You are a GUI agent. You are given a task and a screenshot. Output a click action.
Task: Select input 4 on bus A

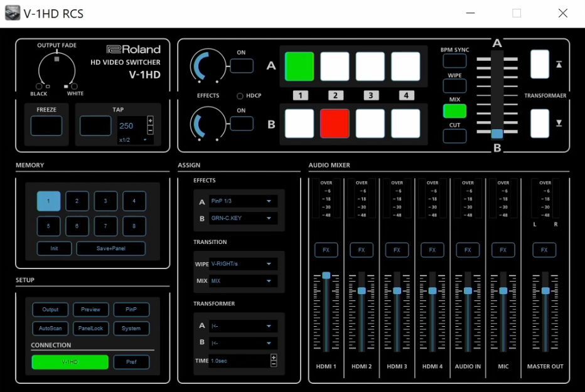click(405, 66)
